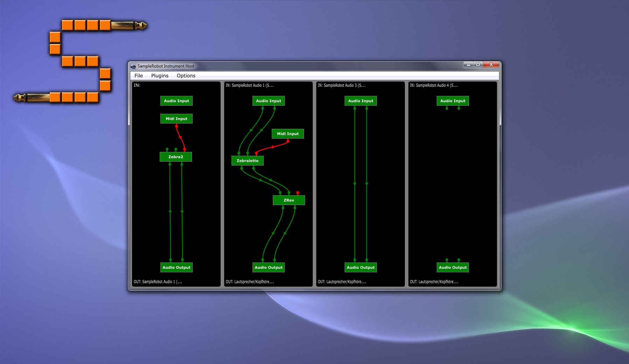
Task: Select the Audio Input node of the second panel
Action: tap(268, 101)
